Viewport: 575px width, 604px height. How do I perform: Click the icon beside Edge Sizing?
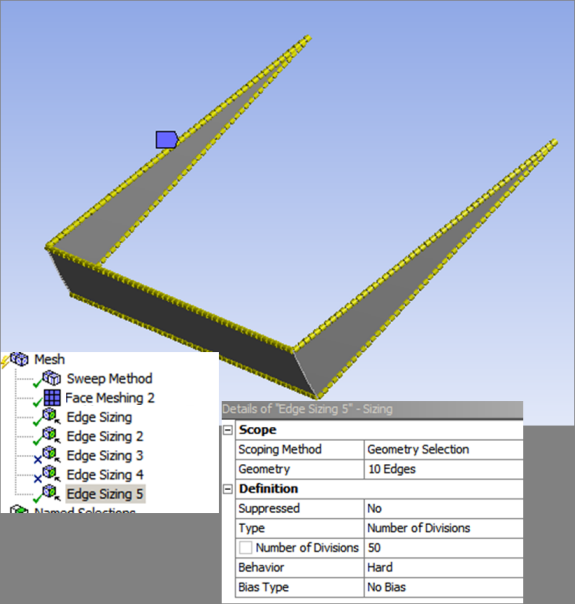click(x=52, y=416)
